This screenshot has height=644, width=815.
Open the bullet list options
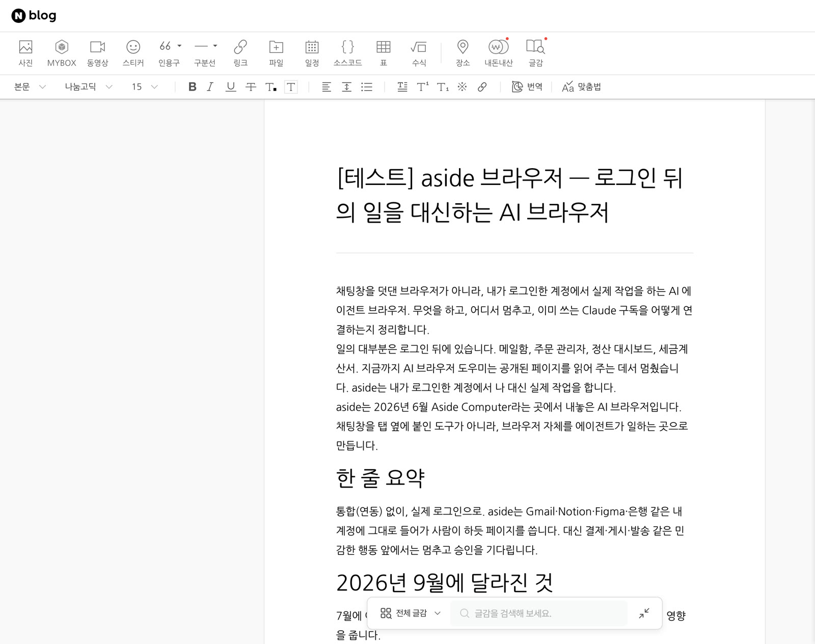click(x=367, y=87)
